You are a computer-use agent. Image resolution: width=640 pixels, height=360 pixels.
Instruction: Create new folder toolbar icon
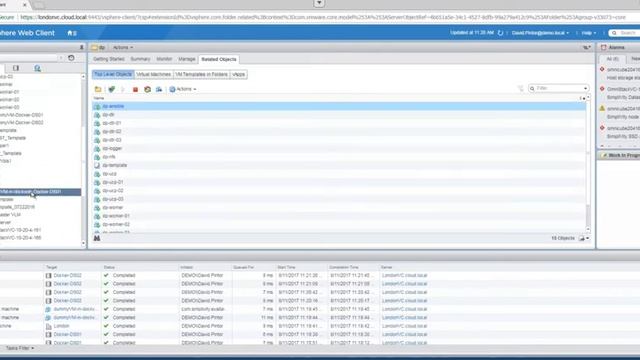(x=98, y=89)
